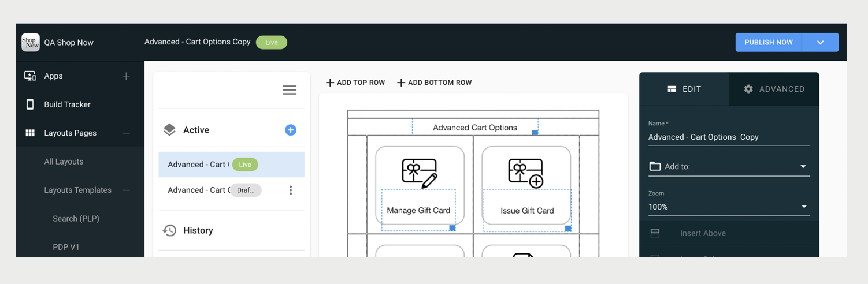Open Layouts Templates entry

tap(77, 190)
